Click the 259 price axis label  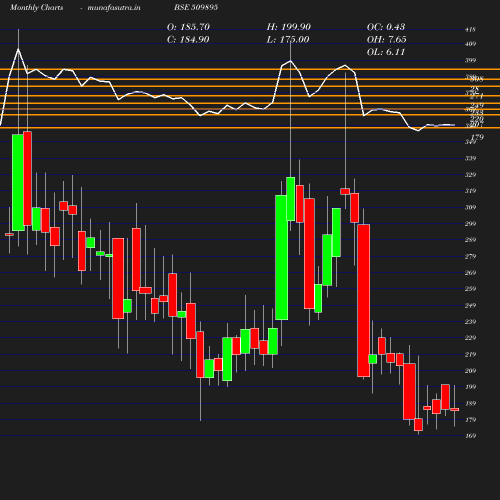tap(470, 289)
